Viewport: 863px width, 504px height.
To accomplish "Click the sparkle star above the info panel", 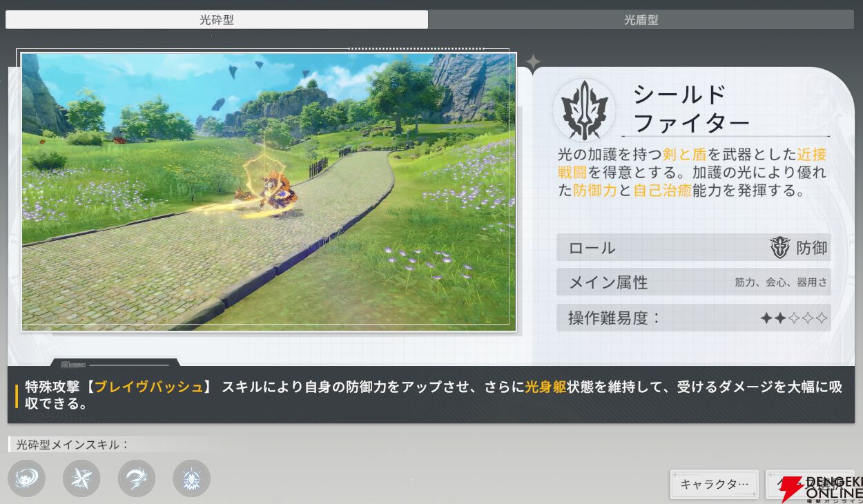I will pyautogui.click(x=533, y=62).
